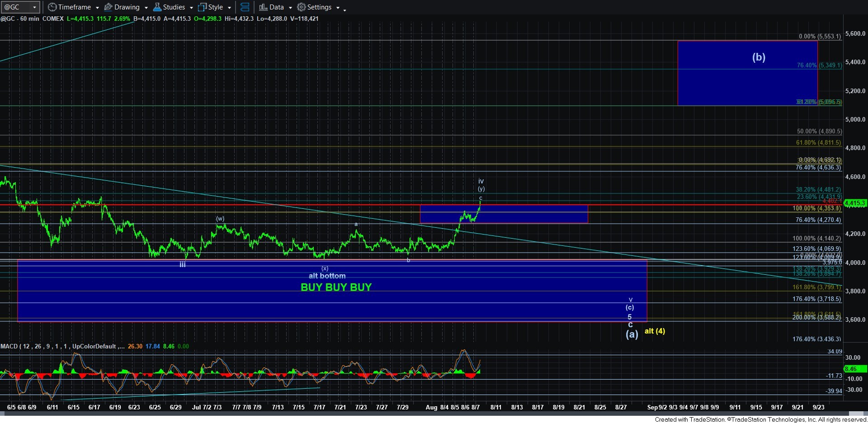Select the (a) wave label near bottom
Screen dimensions: 868x423
click(x=632, y=334)
